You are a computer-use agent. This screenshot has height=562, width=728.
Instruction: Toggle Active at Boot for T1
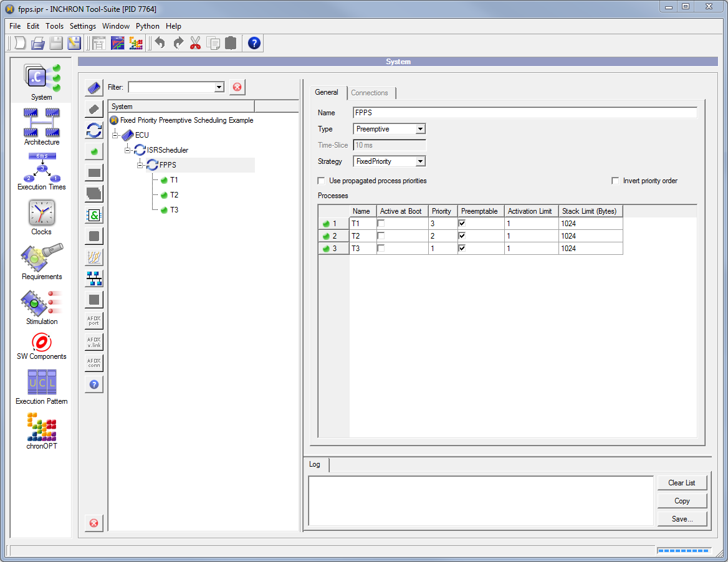381,223
